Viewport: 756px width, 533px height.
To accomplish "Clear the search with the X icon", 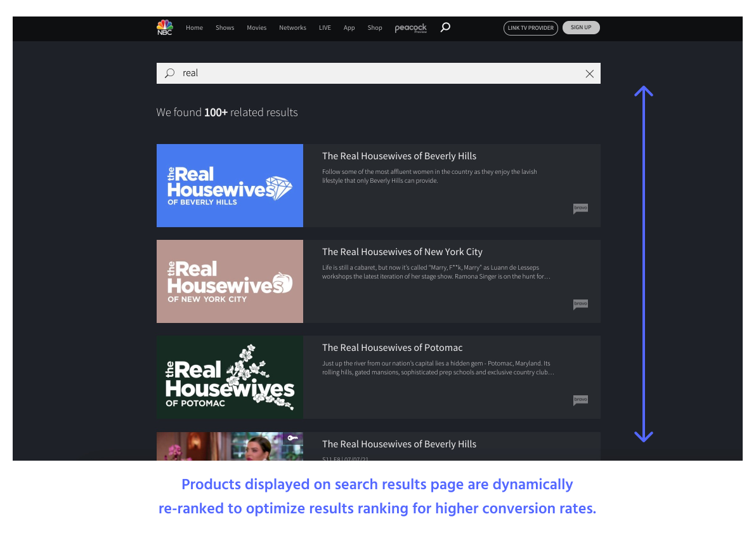I will pyautogui.click(x=589, y=74).
